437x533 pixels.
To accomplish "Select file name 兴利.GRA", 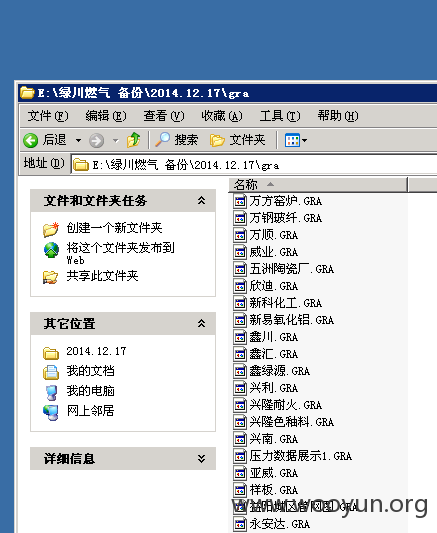I will coord(274,388).
